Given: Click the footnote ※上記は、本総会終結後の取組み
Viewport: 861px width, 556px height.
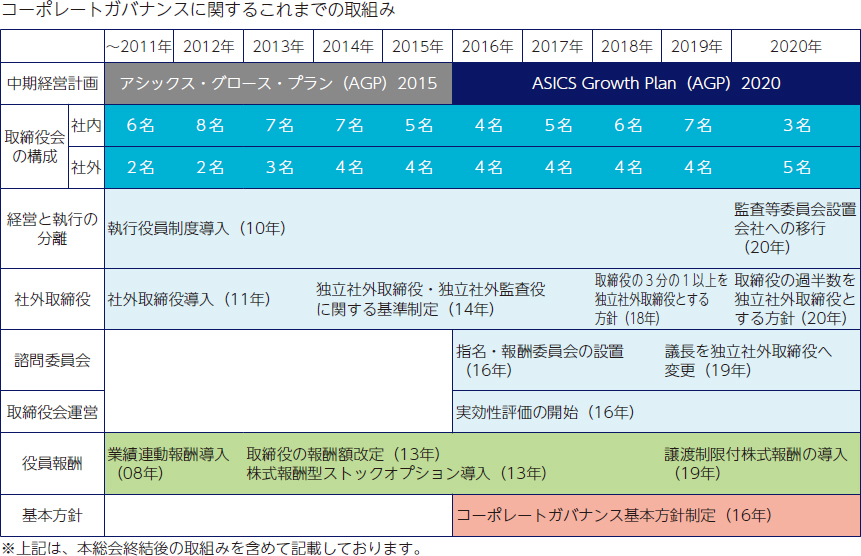Looking at the screenshot, I should 212,548.
